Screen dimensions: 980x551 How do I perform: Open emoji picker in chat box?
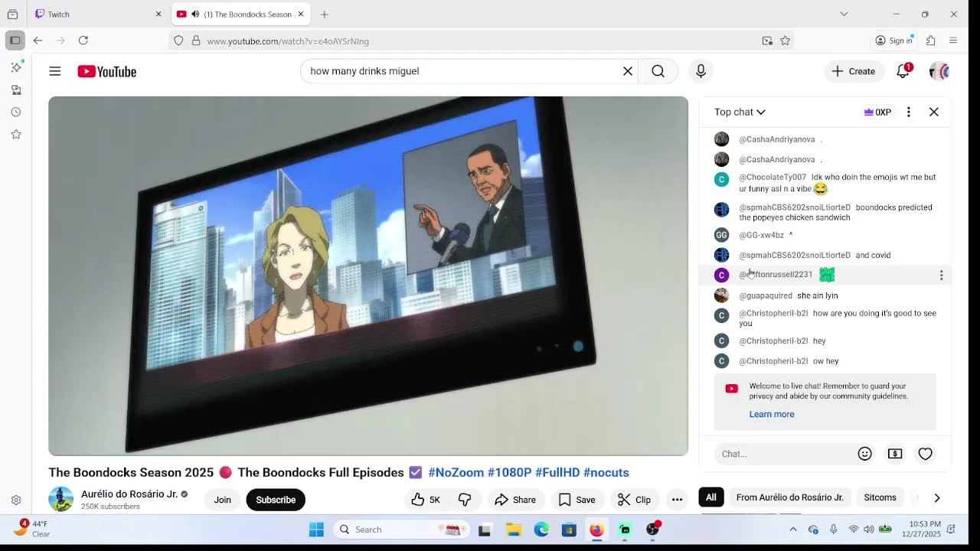[865, 454]
